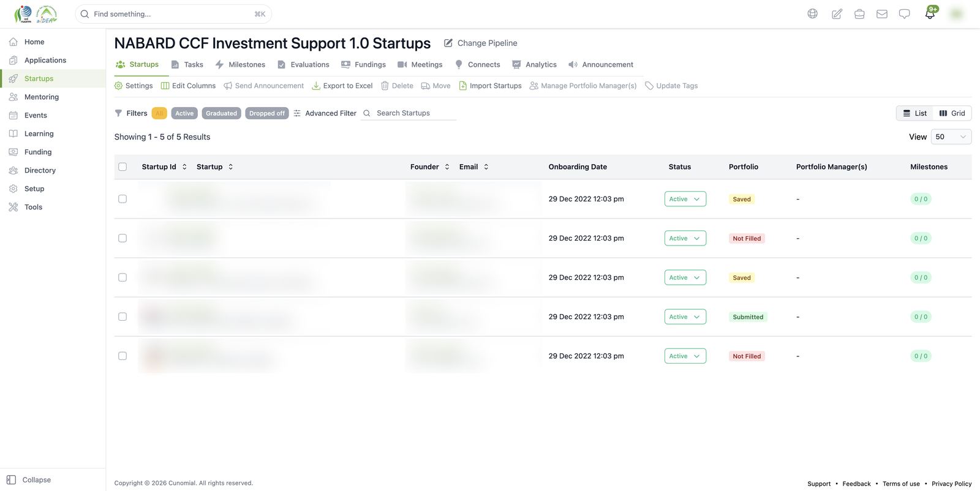
Task: Check the row with Submitted portfolio
Action: 123,317
